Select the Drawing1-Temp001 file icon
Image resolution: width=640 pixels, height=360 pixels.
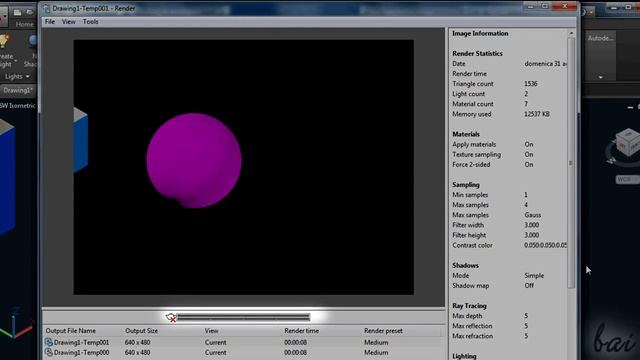point(49,342)
